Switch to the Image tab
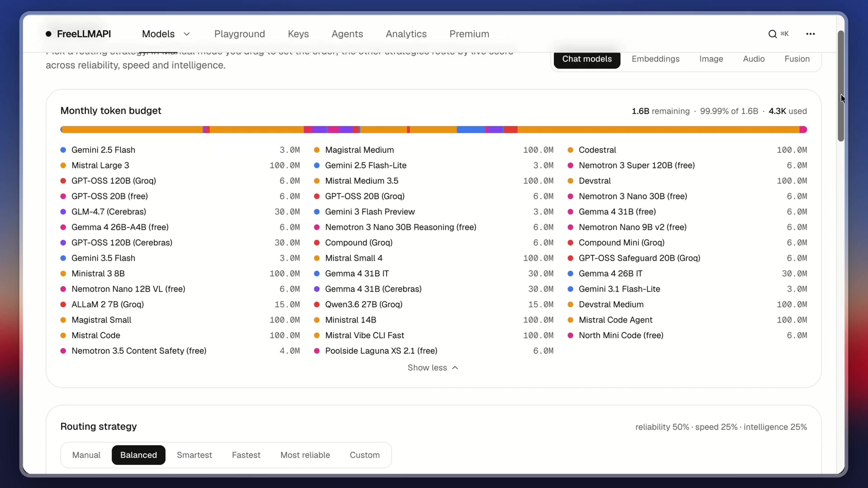 point(711,59)
